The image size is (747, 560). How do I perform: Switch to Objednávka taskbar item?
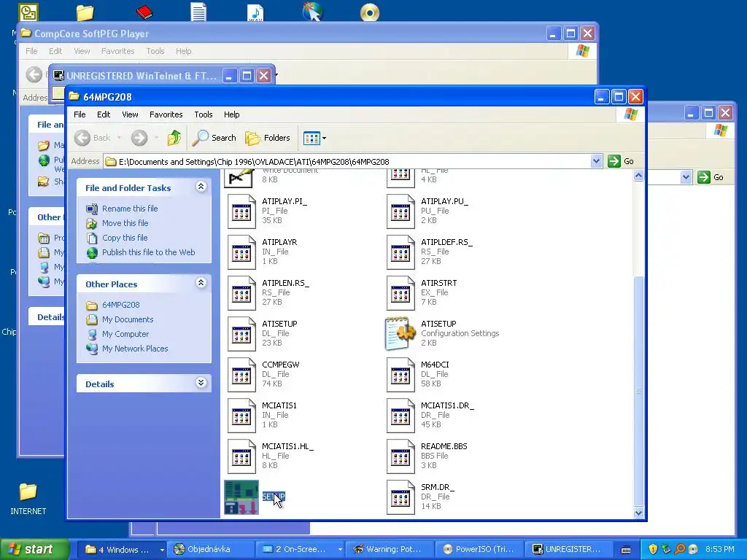pyautogui.click(x=209, y=550)
